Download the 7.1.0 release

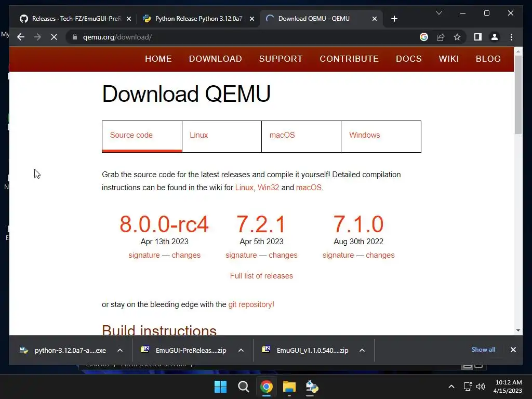tap(358, 224)
